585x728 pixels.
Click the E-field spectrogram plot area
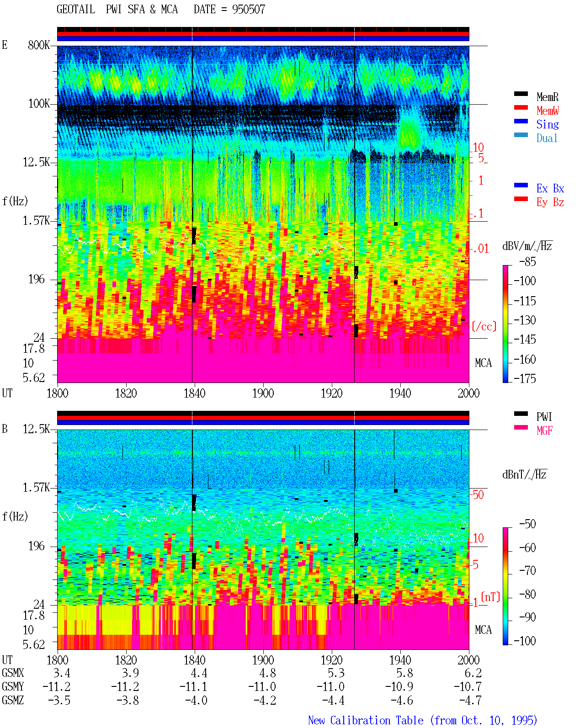coord(263,214)
